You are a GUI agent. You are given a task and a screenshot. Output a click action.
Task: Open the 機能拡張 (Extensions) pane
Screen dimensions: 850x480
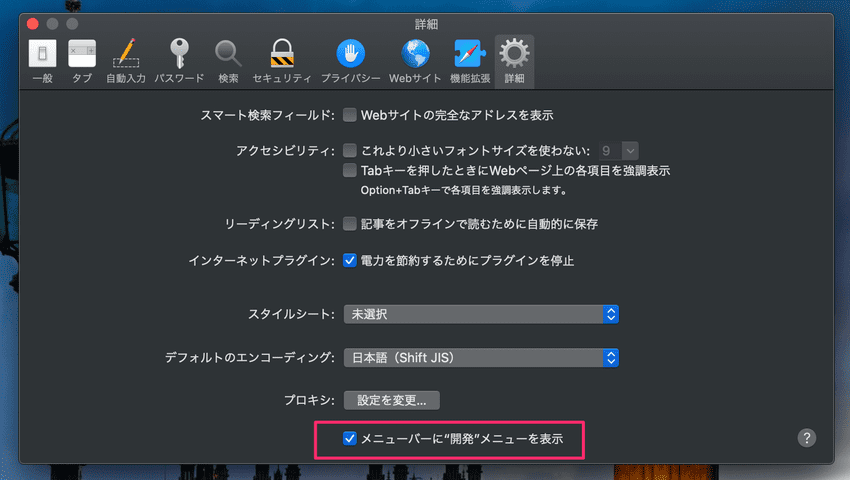[x=469, y=60]
